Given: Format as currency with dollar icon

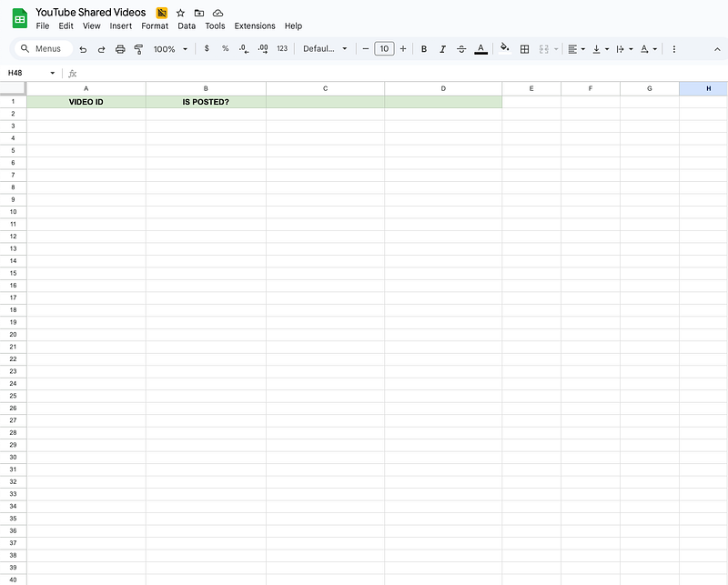Looking at the screenshot, I should click(x=207, y=49).
